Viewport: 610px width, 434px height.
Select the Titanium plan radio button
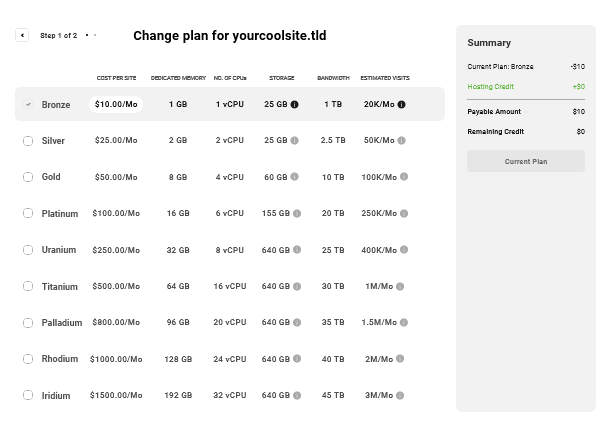click(28, 286)
